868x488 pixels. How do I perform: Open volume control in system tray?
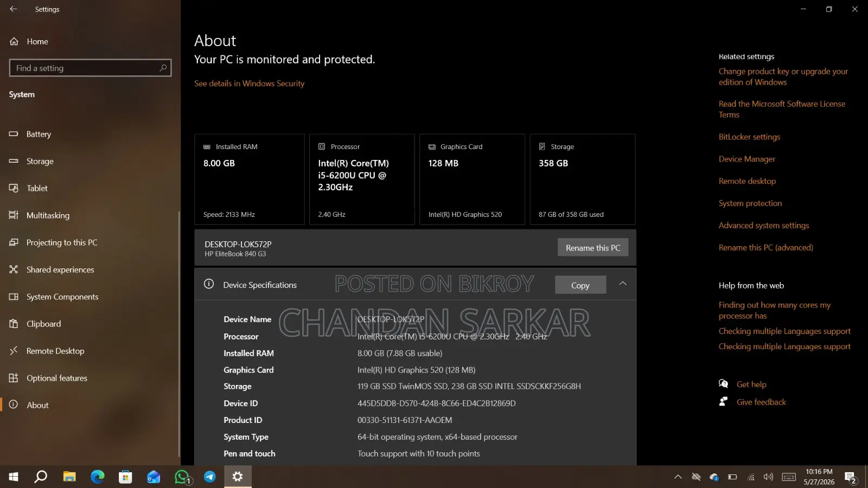coord(768,477)
